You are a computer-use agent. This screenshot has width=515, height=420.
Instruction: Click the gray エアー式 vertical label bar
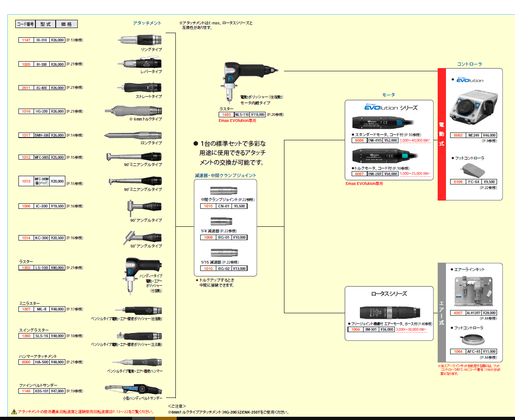442,313
